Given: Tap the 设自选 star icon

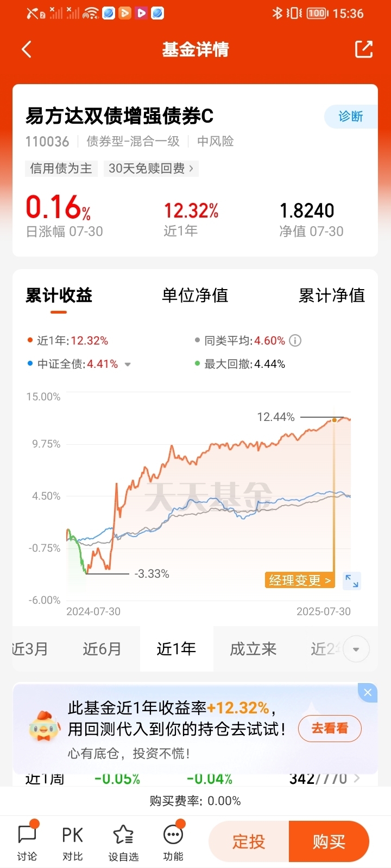Looking at the screenshot, I should pos(123,842).
